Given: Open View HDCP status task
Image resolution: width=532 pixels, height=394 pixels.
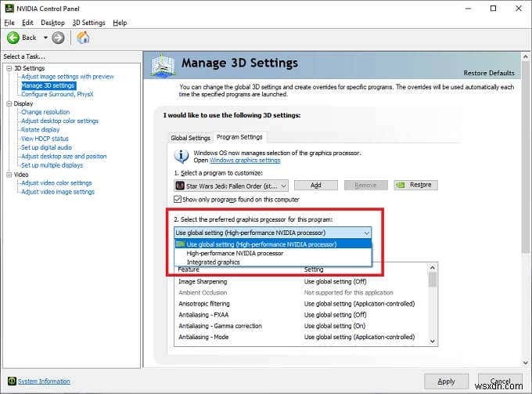Looking at the screenshot, I should click(x=45, y=139).
